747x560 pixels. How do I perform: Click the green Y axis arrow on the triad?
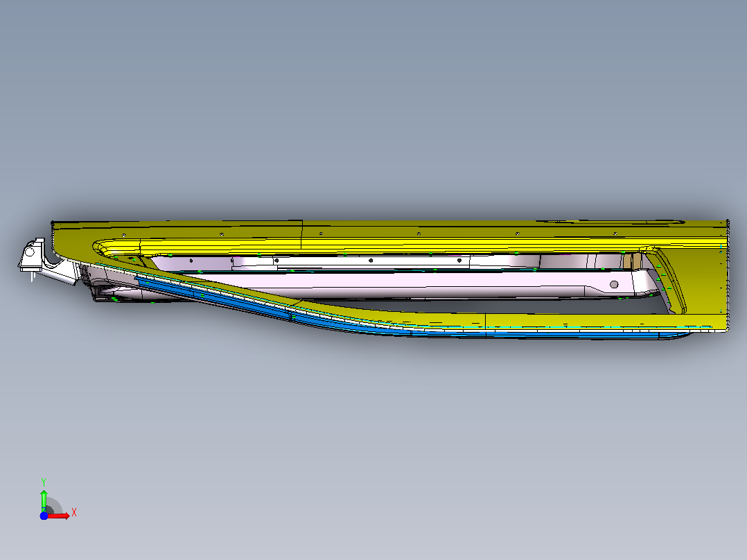click(44, 500)
